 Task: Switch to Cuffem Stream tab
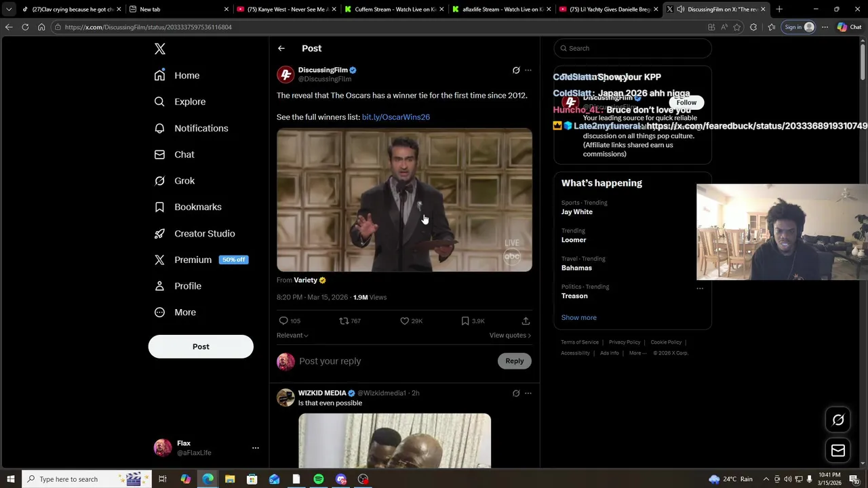pyautogui.click(x=393, y=9)
